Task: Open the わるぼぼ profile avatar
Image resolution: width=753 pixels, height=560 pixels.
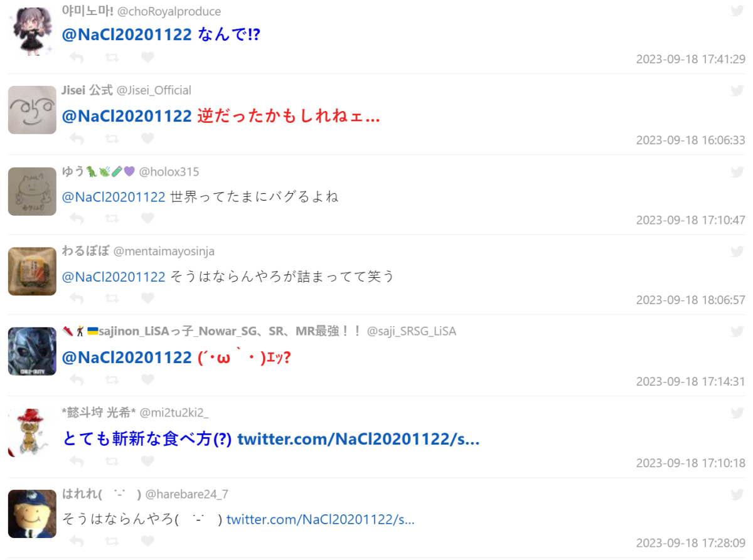Action: 32,271
